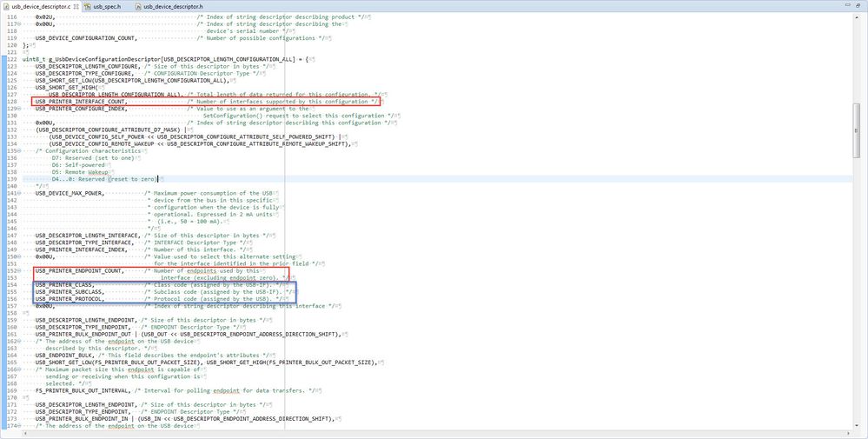Screen dimensions: 868x439
Task: Select the usb_device_descriptor.c tab
Action: click(41, 7)
